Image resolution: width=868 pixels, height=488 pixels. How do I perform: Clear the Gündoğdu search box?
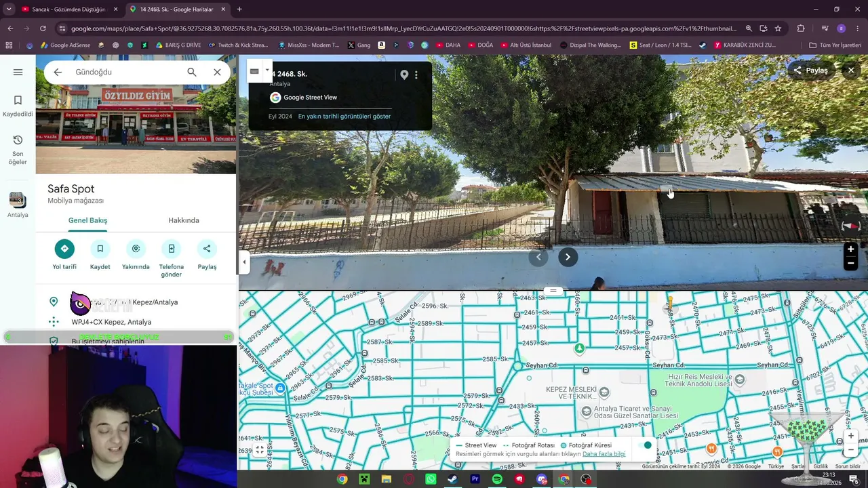pyautogui.click(x=217, y=72)
